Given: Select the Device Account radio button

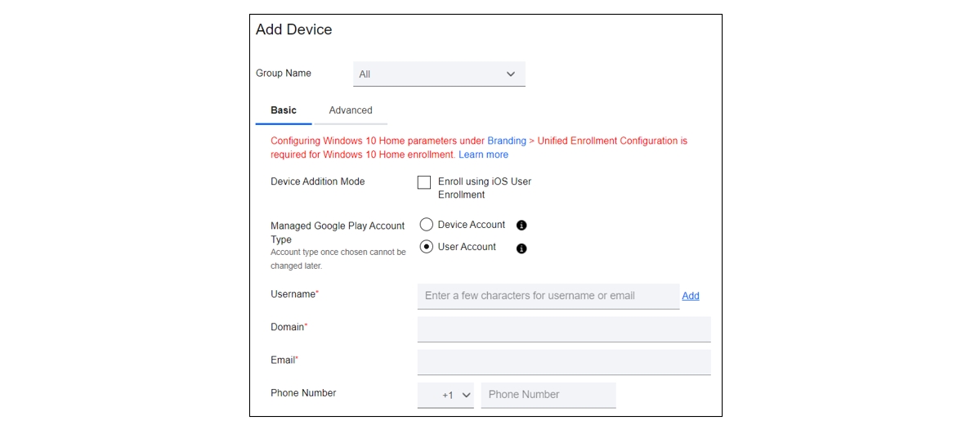Looking at the screenshot, I should 427,225.
